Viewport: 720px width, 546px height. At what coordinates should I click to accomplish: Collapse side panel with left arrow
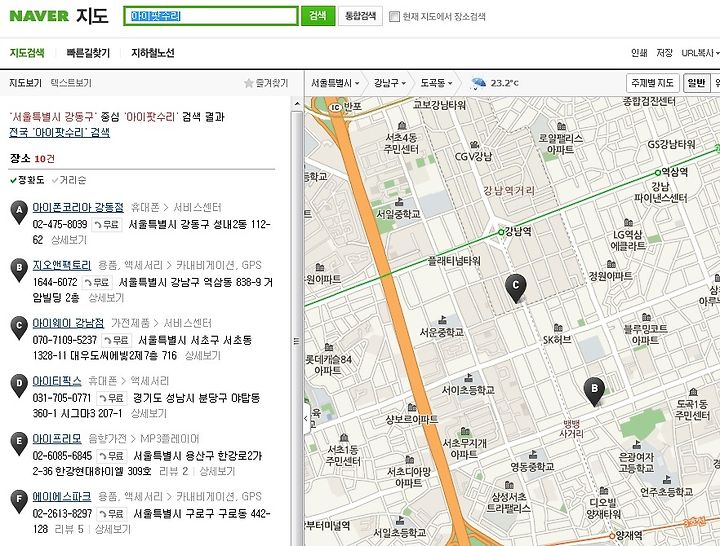[307, 418]
